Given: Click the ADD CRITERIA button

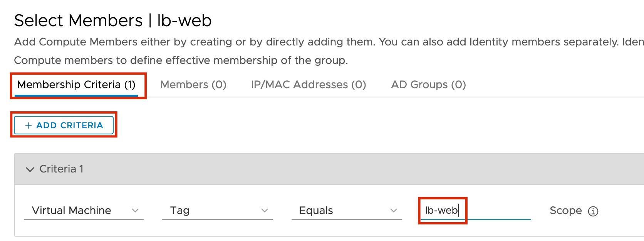Looking at the screenshot, I should [64, 126].
